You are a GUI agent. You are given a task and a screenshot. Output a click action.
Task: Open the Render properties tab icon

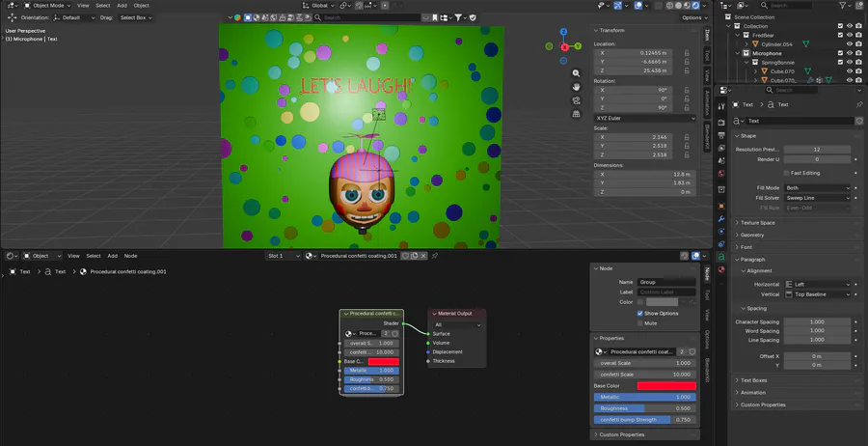pos(721,122)
